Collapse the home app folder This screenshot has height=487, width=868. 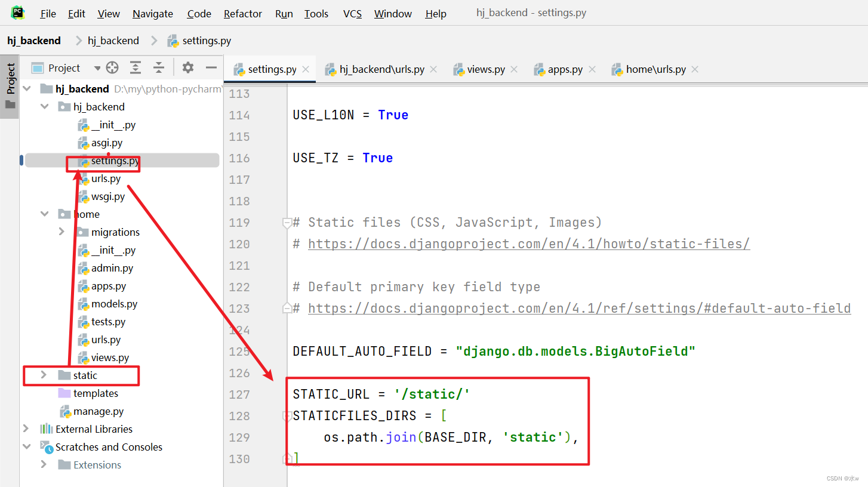point(44,214)
